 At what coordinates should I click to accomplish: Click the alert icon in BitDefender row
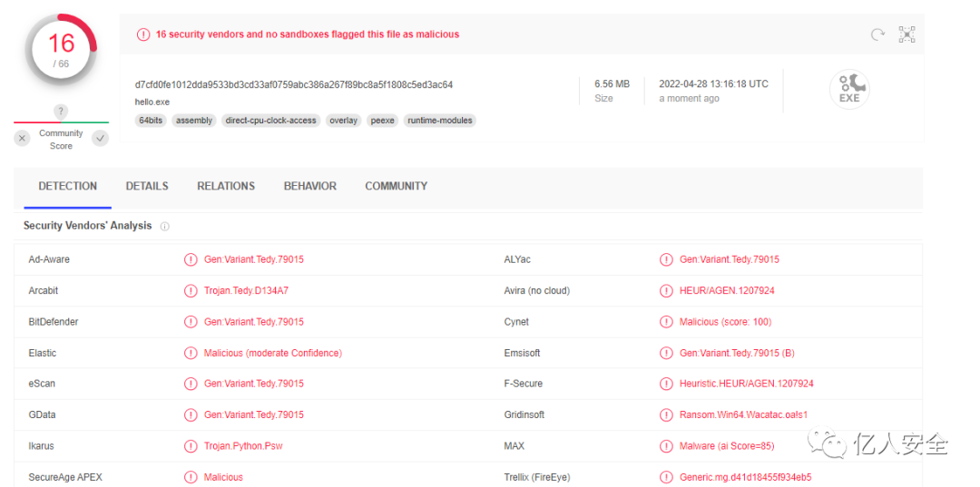[190, 322]
